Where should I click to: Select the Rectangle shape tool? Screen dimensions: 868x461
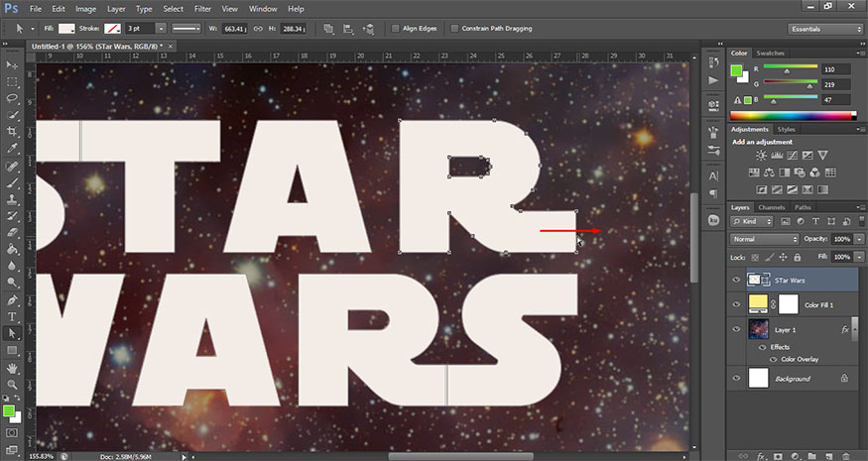point(12,350)
